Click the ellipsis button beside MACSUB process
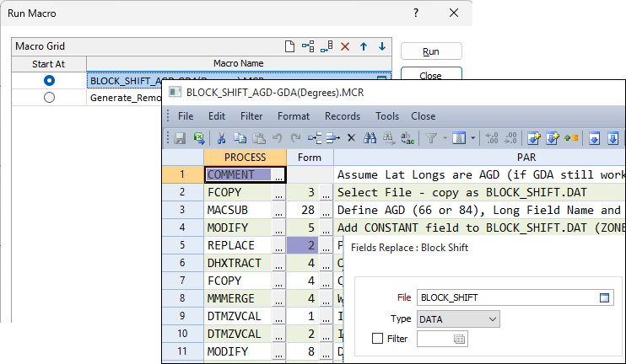This screenshot has height=364, width=626. [x=278, y=210]
